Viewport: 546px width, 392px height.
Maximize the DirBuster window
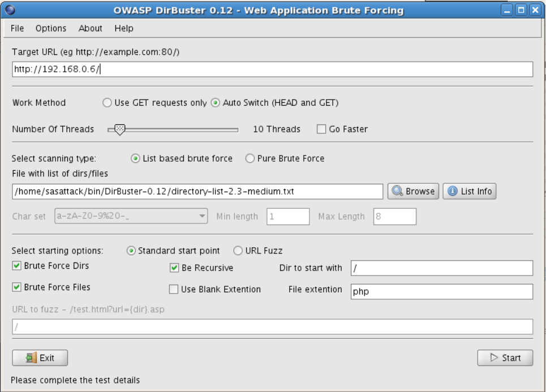[x=521, y=10]
